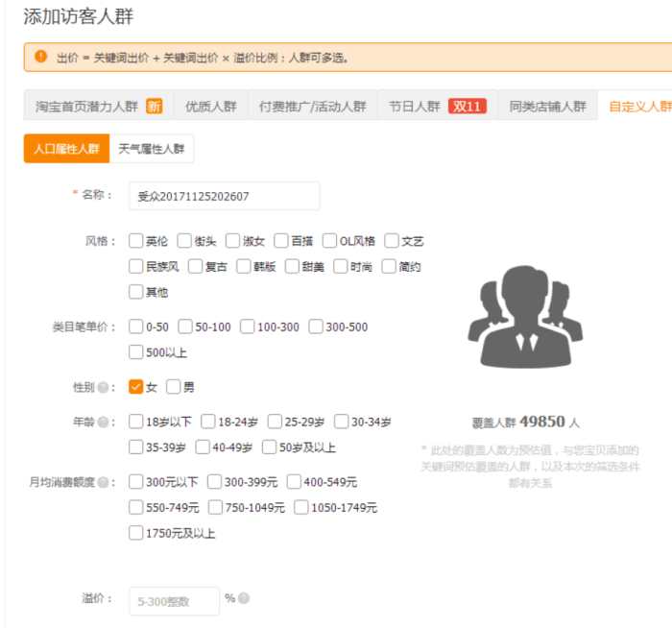The height and width of the screenshot is (628, 672).
Task: Click the 覆盖人群 49850 人 count text
Action: point(525,423)
